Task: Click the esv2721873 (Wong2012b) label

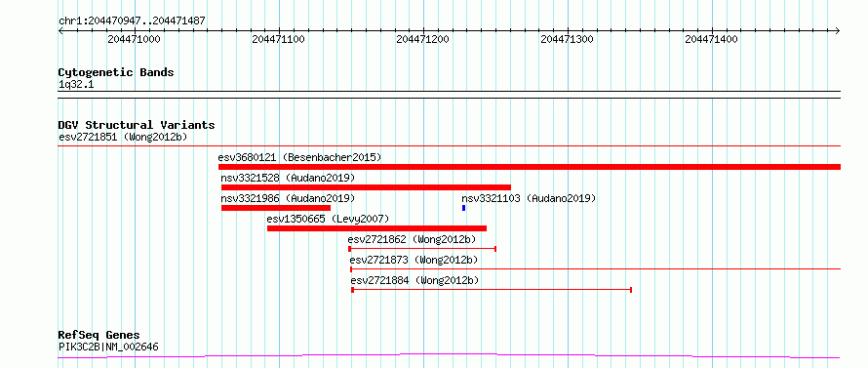Action: coord(414,260)
